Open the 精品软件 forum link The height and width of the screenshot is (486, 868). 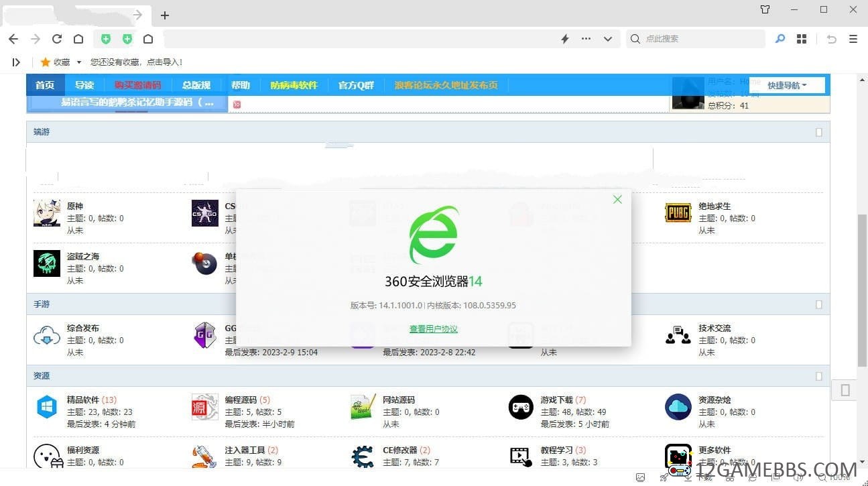click(83, 400)
